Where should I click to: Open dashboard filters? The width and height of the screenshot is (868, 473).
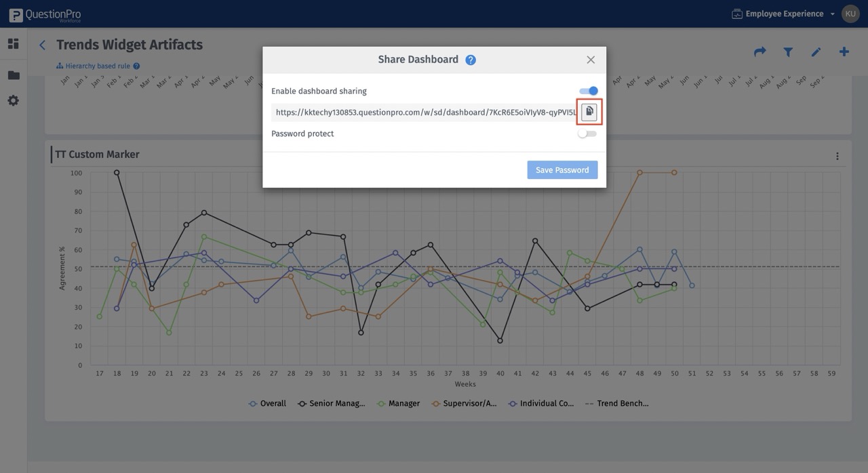pos(787,50)
